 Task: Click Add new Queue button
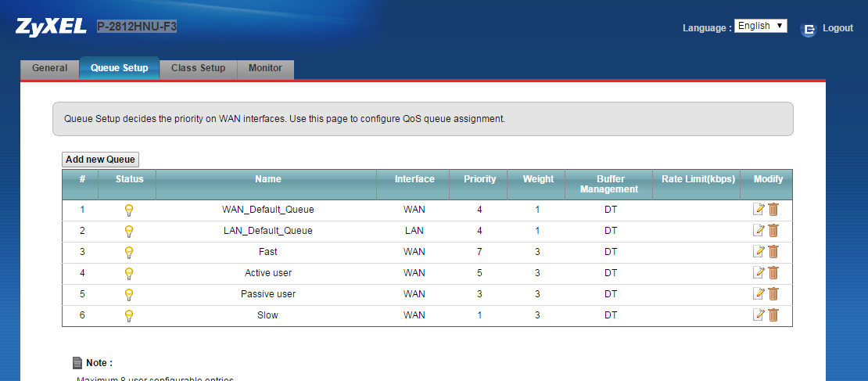coord(100,160)
